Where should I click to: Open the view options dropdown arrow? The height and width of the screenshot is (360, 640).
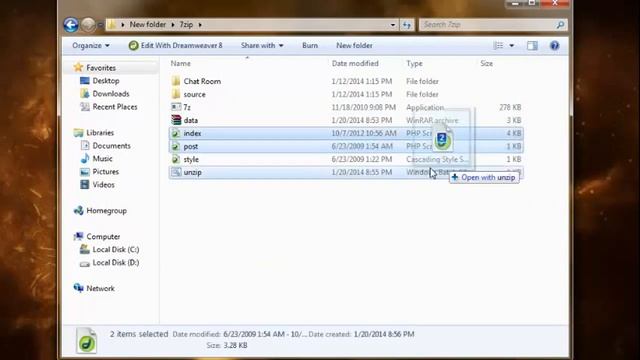511,45
